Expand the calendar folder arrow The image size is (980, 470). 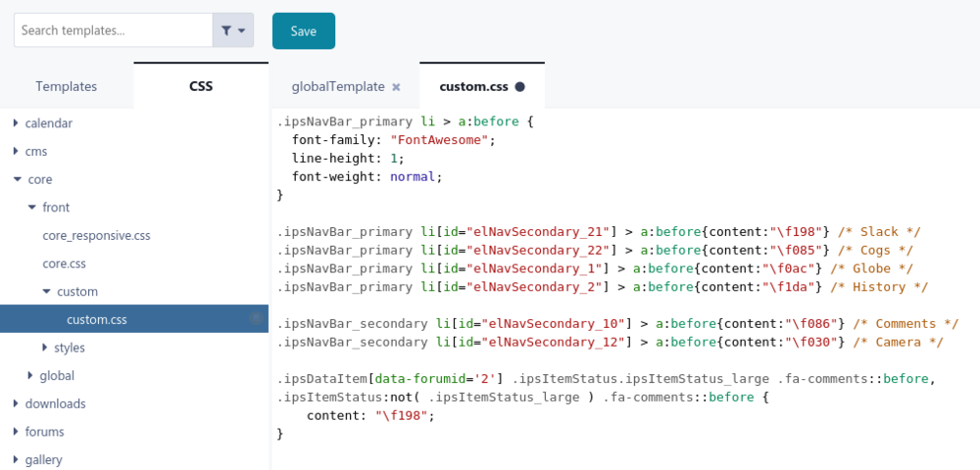coord(17,123)
